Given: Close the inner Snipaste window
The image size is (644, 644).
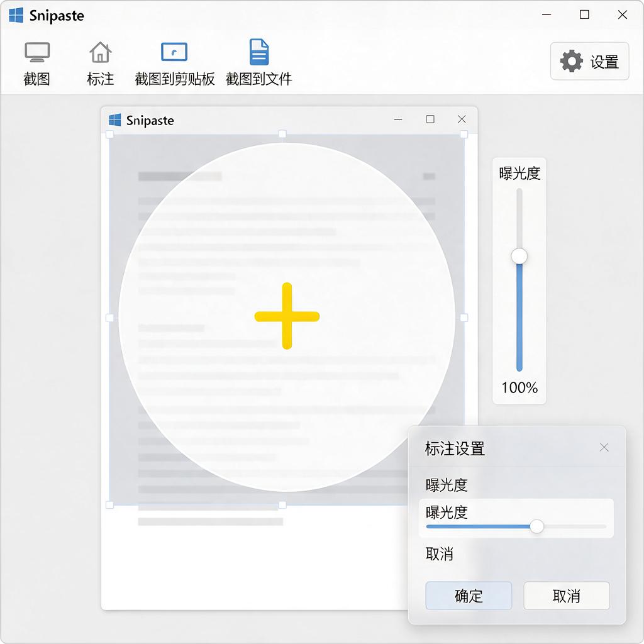Looking at the screenshot, I should pos(462,119).
